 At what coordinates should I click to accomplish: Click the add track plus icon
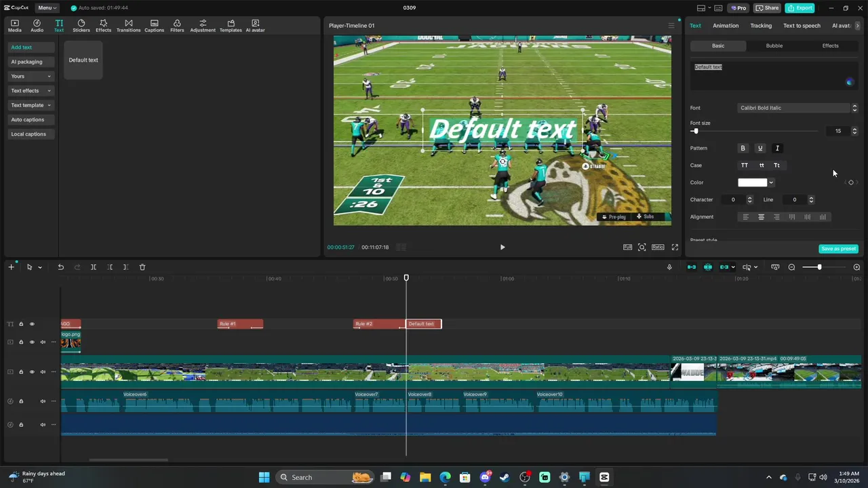(x=11, y=267)
